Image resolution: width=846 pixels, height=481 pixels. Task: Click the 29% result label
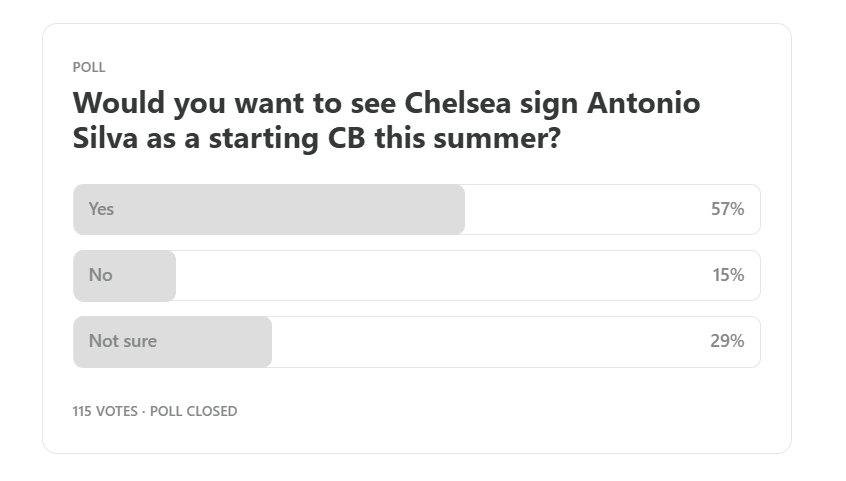[727, 341]
